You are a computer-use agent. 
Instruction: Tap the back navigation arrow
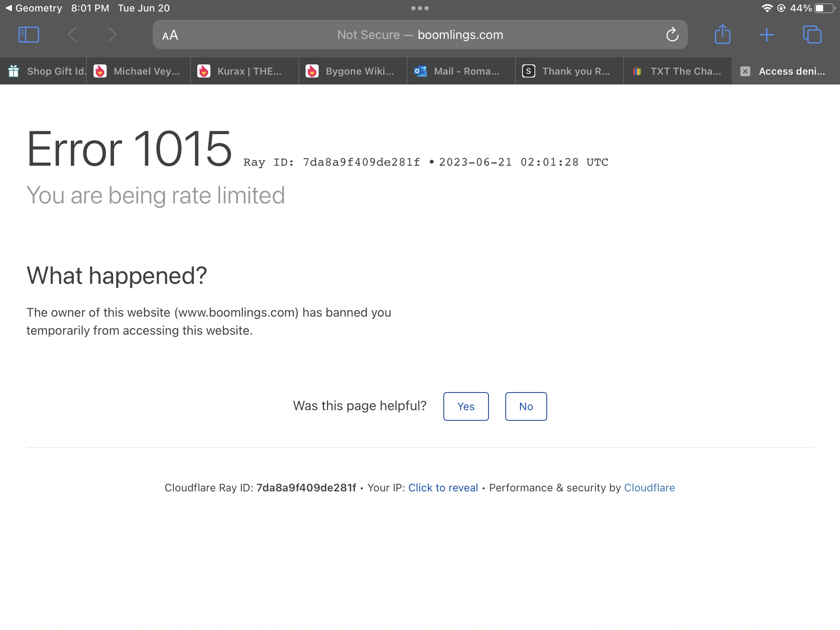click(x=72, y=35)
